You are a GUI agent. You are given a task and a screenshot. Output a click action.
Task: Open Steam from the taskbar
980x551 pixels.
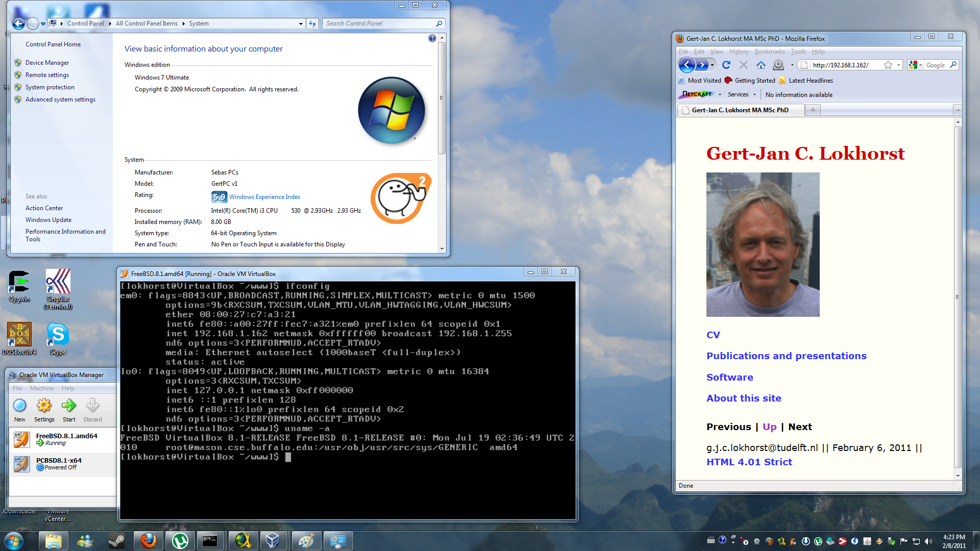[116, 541]
